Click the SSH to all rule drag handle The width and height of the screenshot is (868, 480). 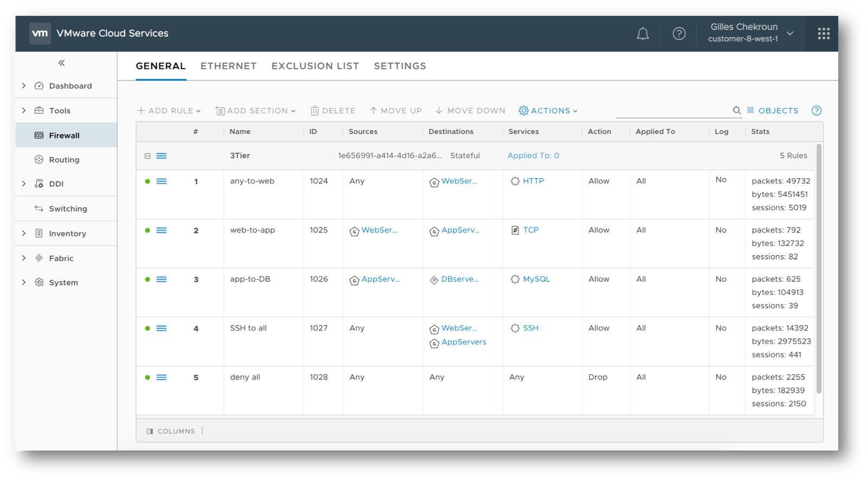click(162, 329)
